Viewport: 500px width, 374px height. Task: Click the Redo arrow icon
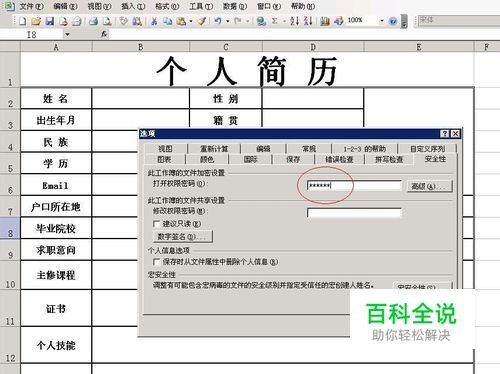coord(238,21)
